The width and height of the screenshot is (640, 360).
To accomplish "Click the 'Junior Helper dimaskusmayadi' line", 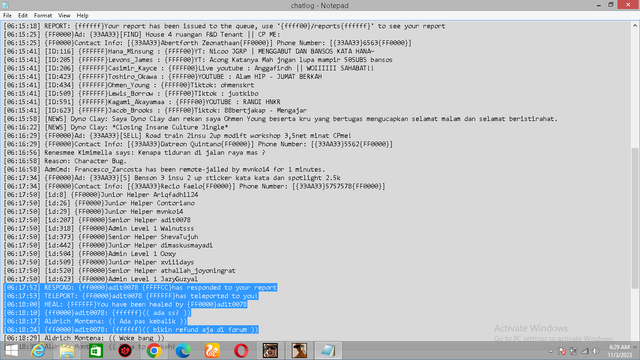I will pos(108,245).
